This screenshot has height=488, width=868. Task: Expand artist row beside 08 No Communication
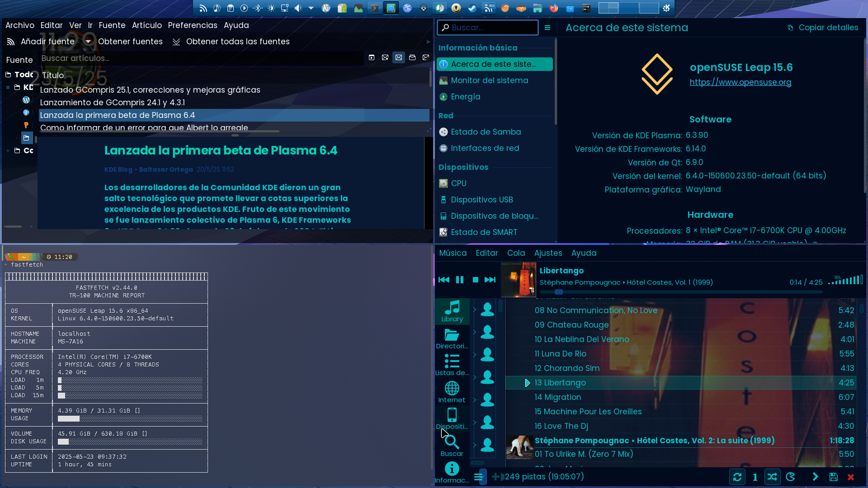[x=475, y=310]
